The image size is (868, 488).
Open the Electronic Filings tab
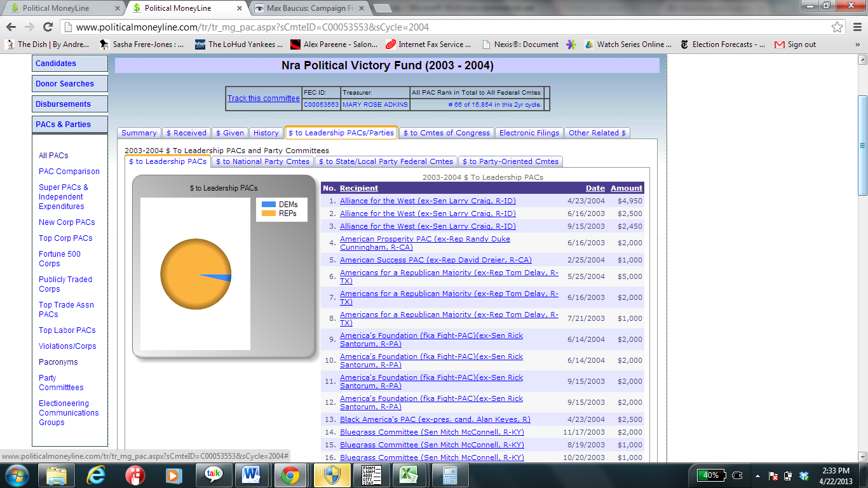[x=529, y=133]
